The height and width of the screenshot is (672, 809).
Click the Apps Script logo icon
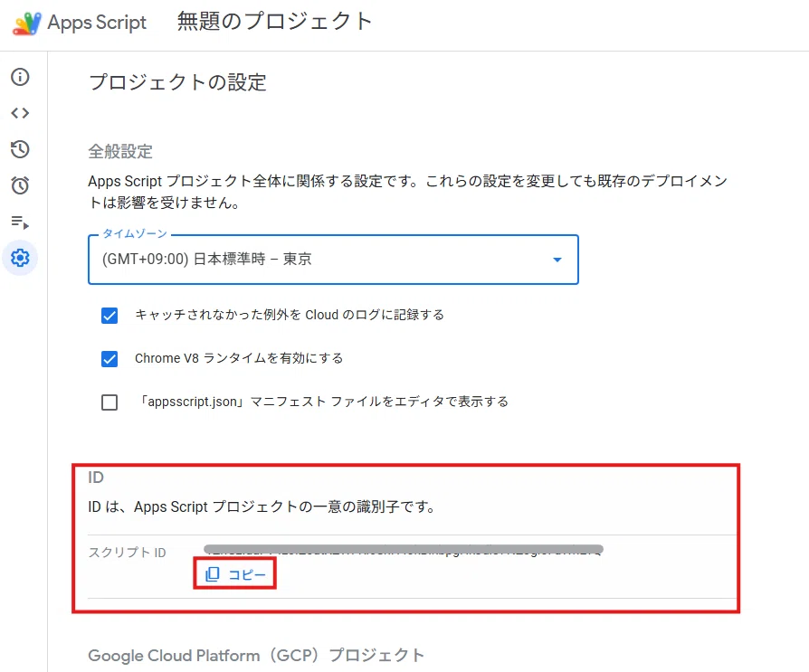27,24
